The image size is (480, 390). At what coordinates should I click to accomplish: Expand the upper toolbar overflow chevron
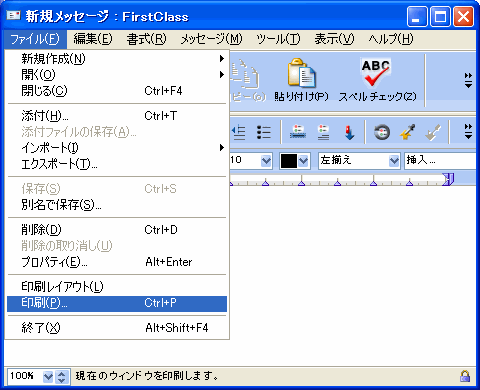click(x=468, y=80)
